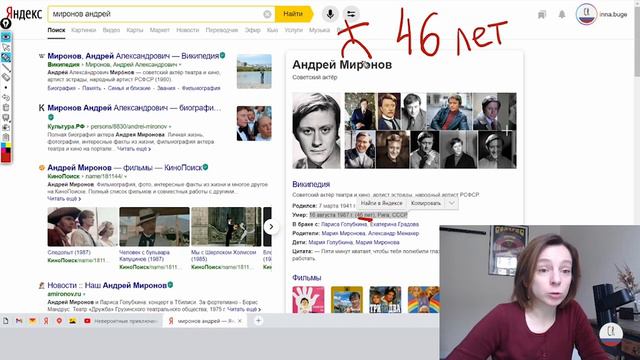
Task: Open the Epic Pen logo menu
Action: tap(6, 24)
